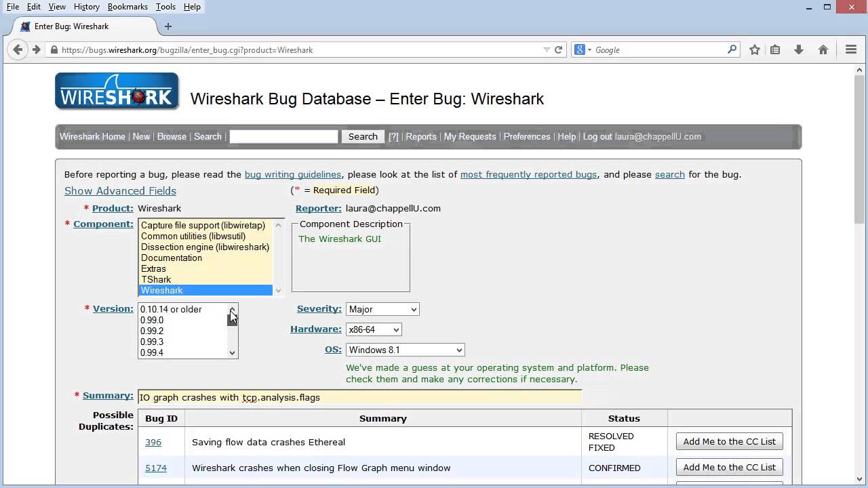Image resolution: width=868 pixels, height=488 pixels.
Task: Open the Preferences link
Action: click(x=527, y=136)
